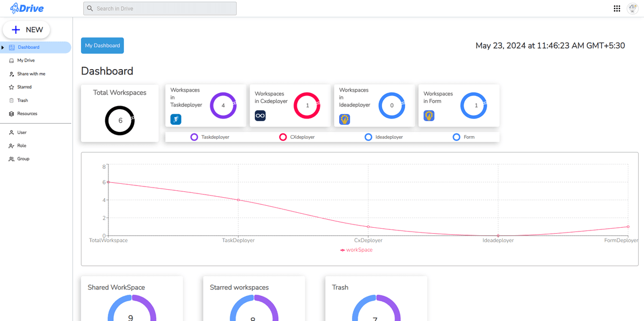Open the Starred section
Image resolution: width=644 pixels, height=321 pixels.
pyautogui.click(x=24, y=87)
